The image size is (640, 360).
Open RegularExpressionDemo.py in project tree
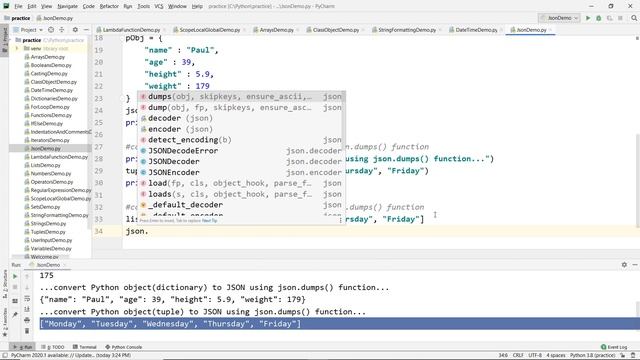(60, 190)
